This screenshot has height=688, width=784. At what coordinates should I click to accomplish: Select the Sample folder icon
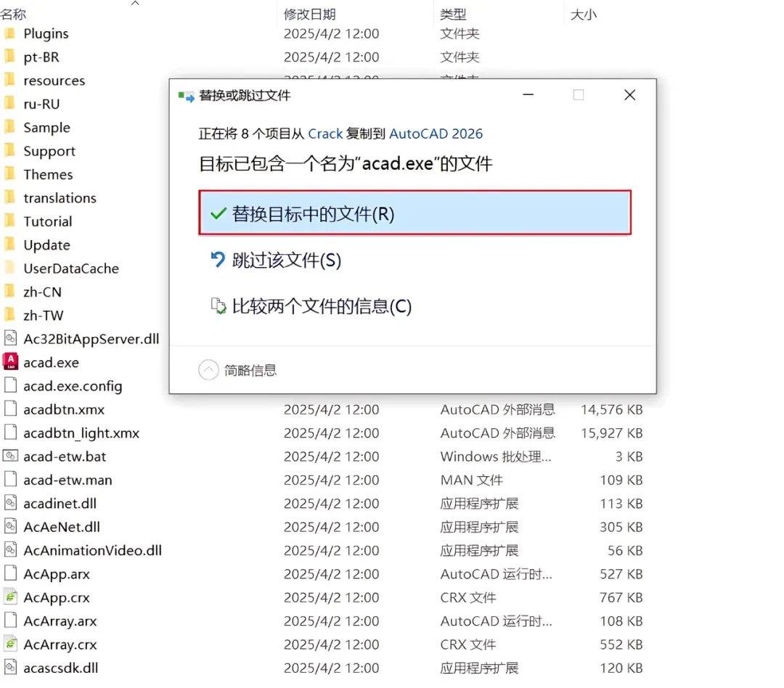click(10, 127)
